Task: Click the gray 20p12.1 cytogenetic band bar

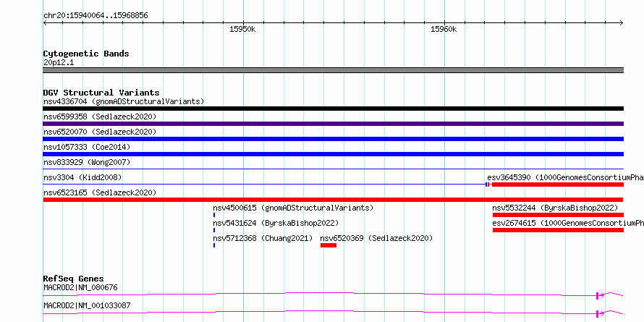Action: point(333,70)
